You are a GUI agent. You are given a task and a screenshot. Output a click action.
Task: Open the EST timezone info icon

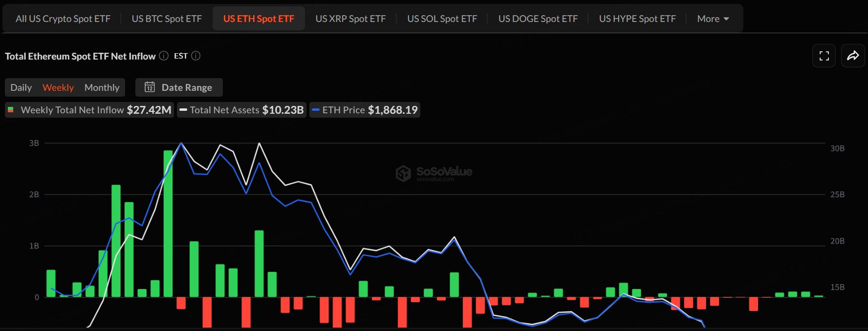tap(195, 56)
